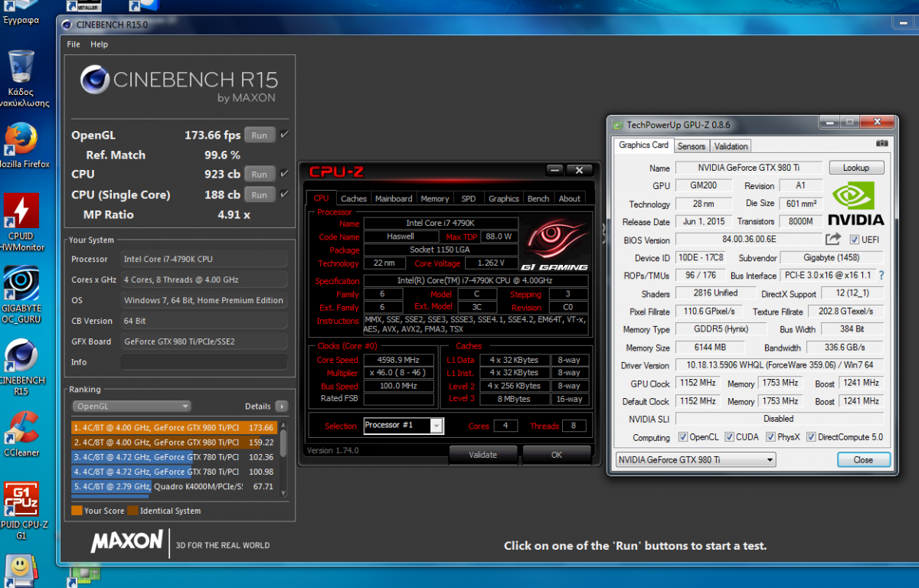Click the Close button in GPU-Z
Viewport: 919px width, 588px height.
[863, 460]
